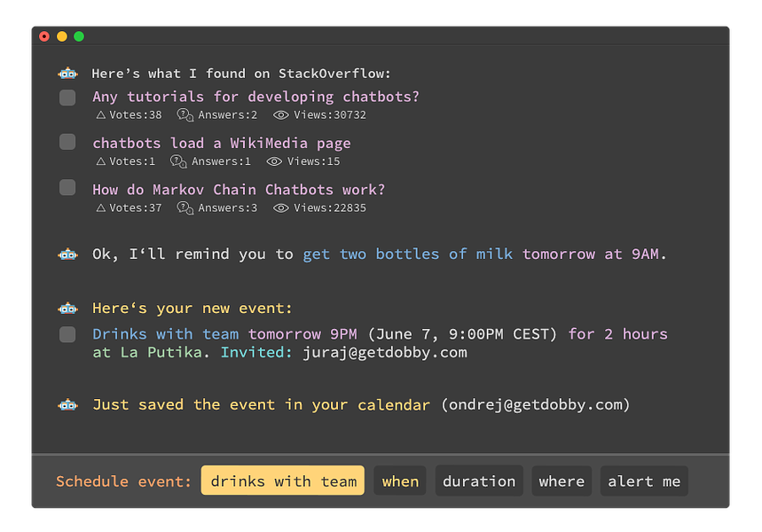Open 'How do Markov Chain Chatbots work?' link

point(239,190)
